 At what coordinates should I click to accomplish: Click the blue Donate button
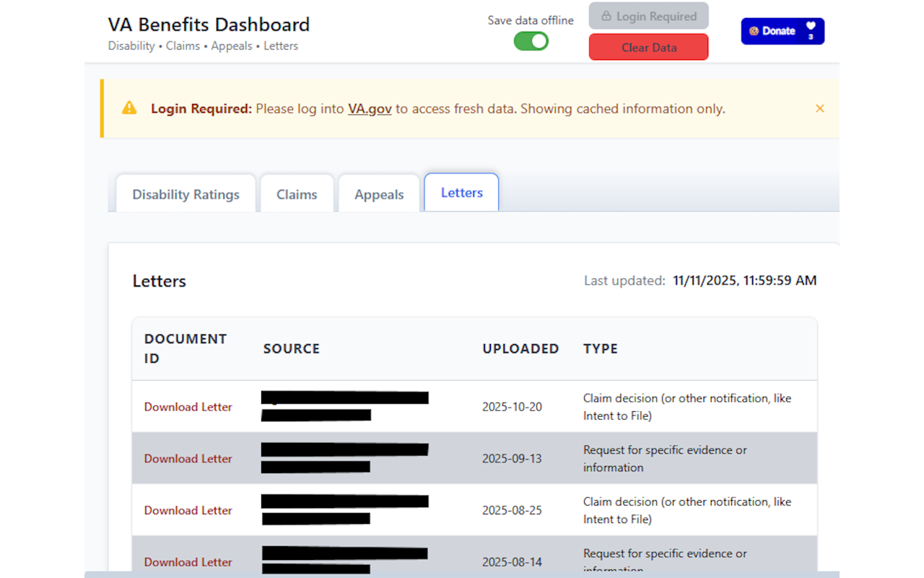[x=783, y=31]
